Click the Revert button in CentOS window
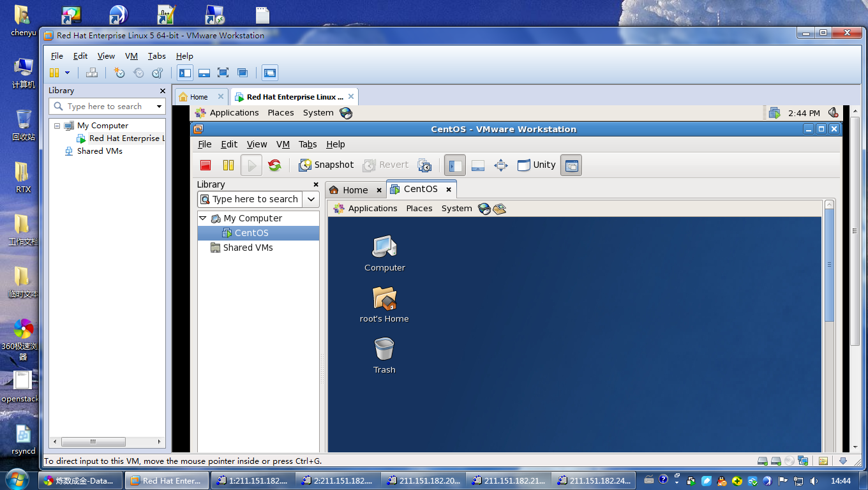The width and height of the screenshot is (868, 490). (x=385, y=165)
